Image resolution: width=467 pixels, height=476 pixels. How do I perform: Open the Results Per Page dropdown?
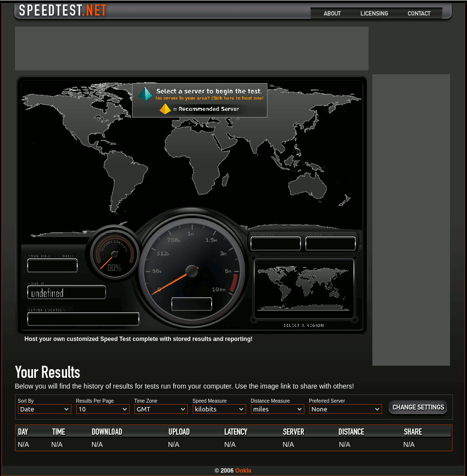[x=103, y=409]
